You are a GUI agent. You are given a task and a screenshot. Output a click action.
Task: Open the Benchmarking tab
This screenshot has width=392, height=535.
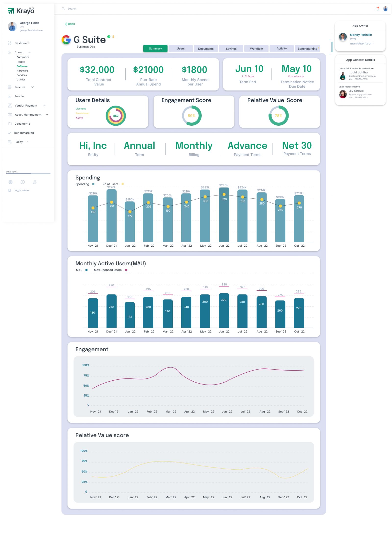(307, 49)
